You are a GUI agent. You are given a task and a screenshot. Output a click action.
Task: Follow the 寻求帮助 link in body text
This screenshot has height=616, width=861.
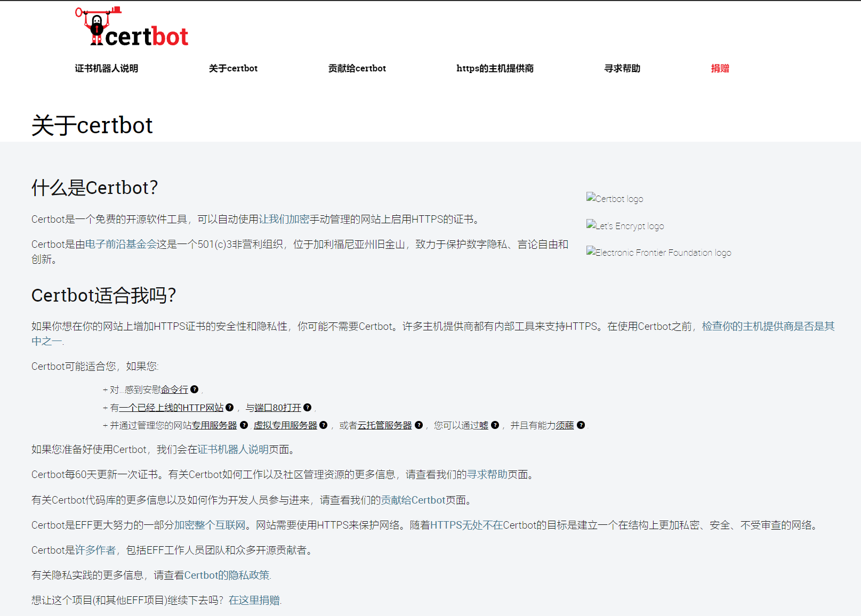click(487, 475)
